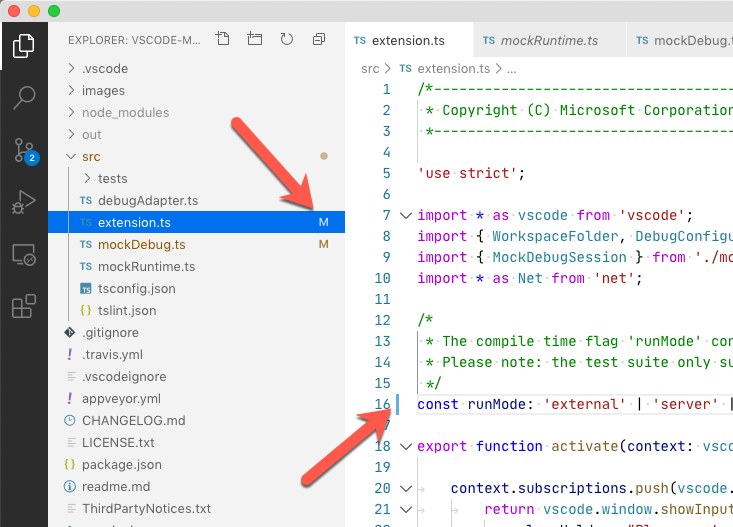733x527 pixels.
Task: Collapse all folders in Explorer
Action: pos(319,39)
